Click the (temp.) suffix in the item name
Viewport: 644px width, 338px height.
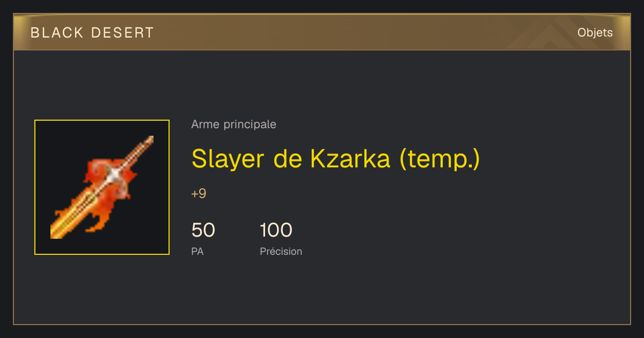[x=440, y=159]
